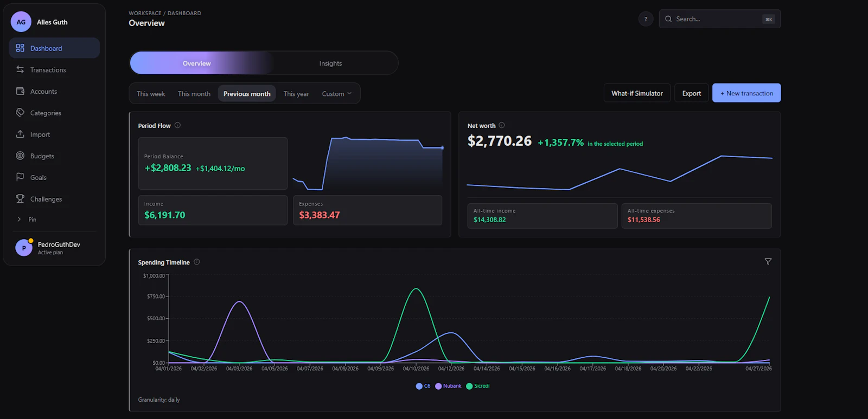Toggle the C6 series in chart legend

(x=423, y=386)
